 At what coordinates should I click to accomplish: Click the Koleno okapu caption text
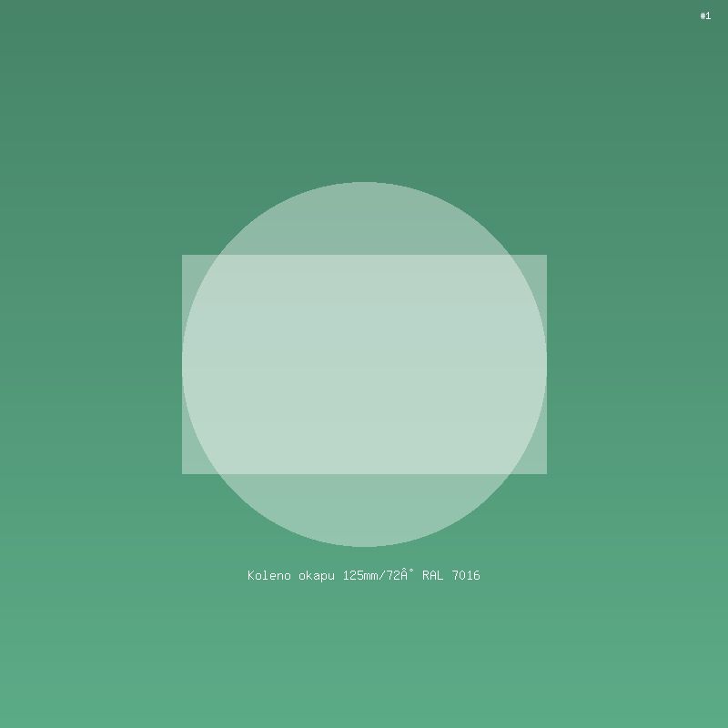[x=364, y=575]
